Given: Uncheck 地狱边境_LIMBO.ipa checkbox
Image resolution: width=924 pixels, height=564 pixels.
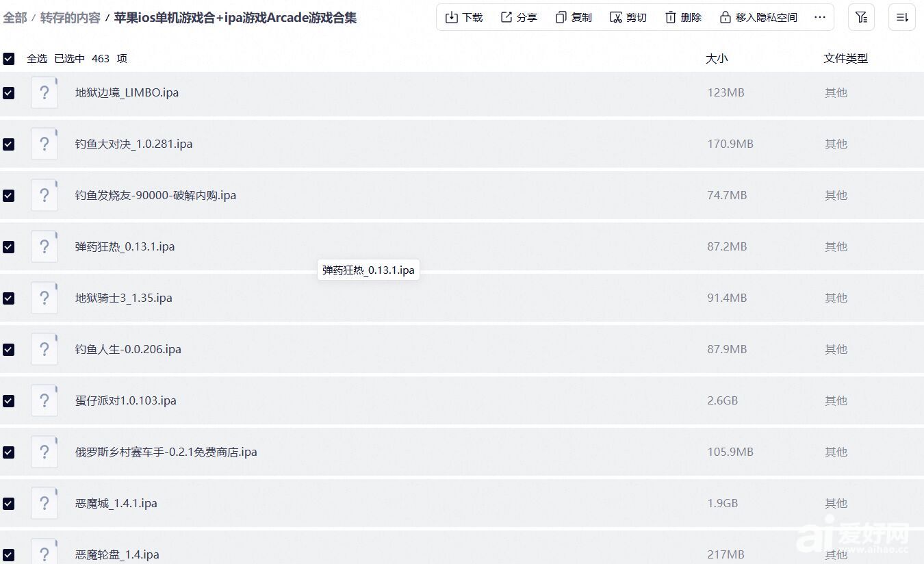Looking at the screenshot, I should pyautogui.click(x=8, y=93).
